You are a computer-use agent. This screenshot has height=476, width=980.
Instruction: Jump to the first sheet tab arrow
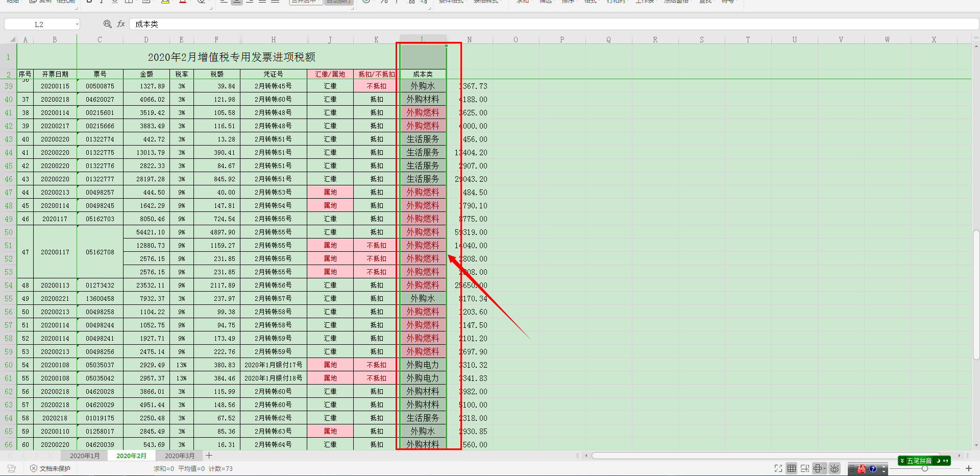pos(11,456)
